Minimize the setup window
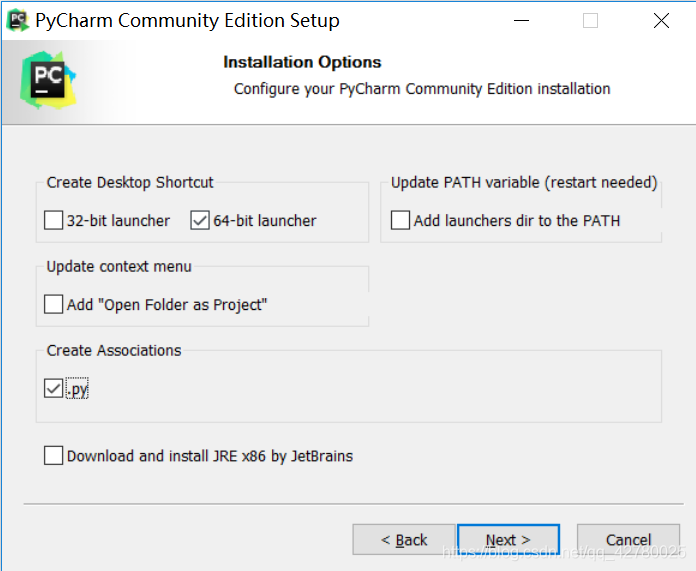Image resolution: width=696 pixels, height=571 pixels. coord(521,20)
